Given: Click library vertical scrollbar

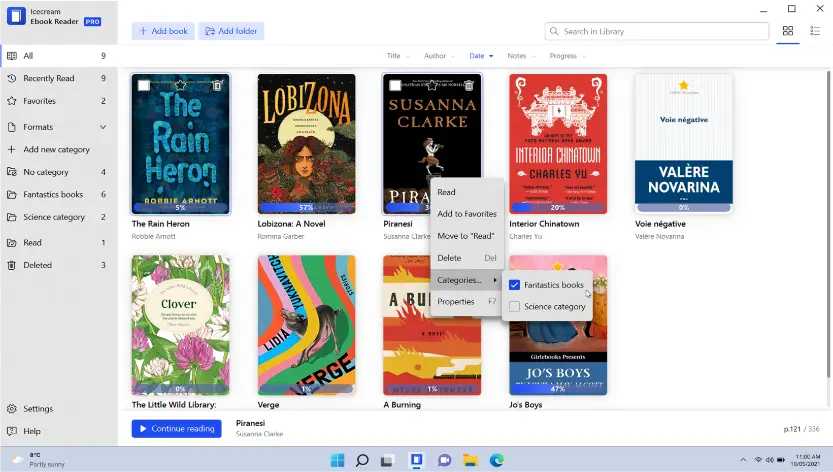Looking at the screenshot, I should point(828,223).
